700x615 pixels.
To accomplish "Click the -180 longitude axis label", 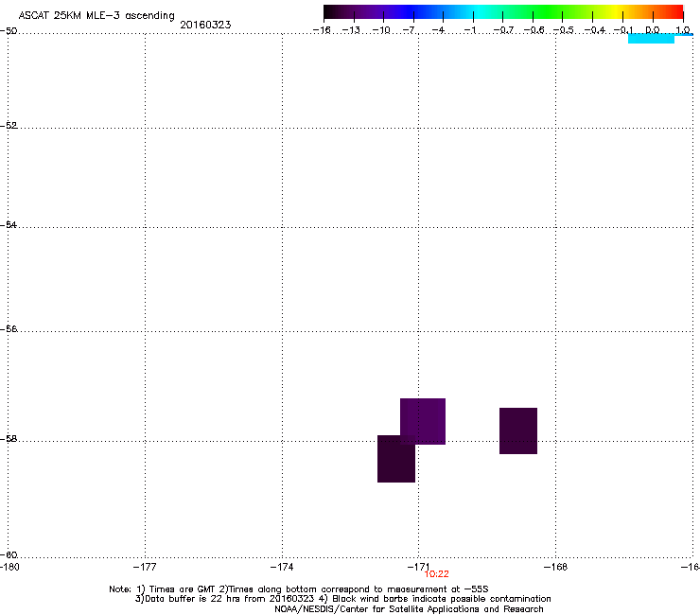I will [x=9, y=567].
